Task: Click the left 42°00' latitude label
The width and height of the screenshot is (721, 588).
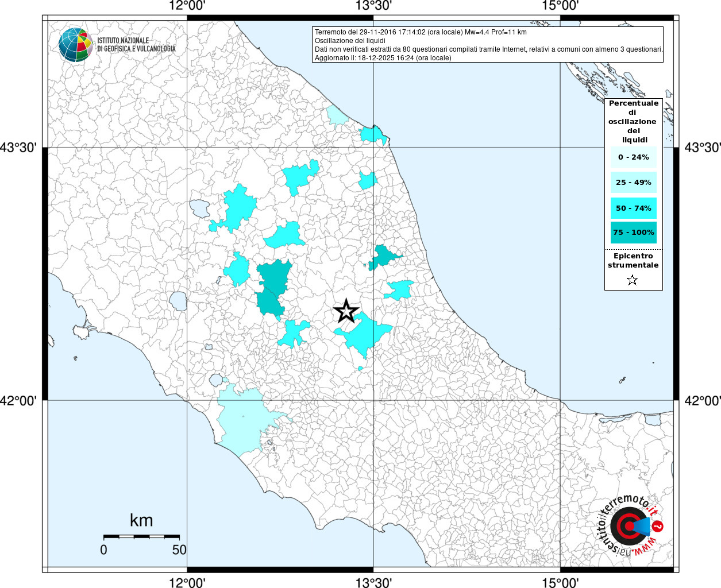Action: [x=18, y=400]
